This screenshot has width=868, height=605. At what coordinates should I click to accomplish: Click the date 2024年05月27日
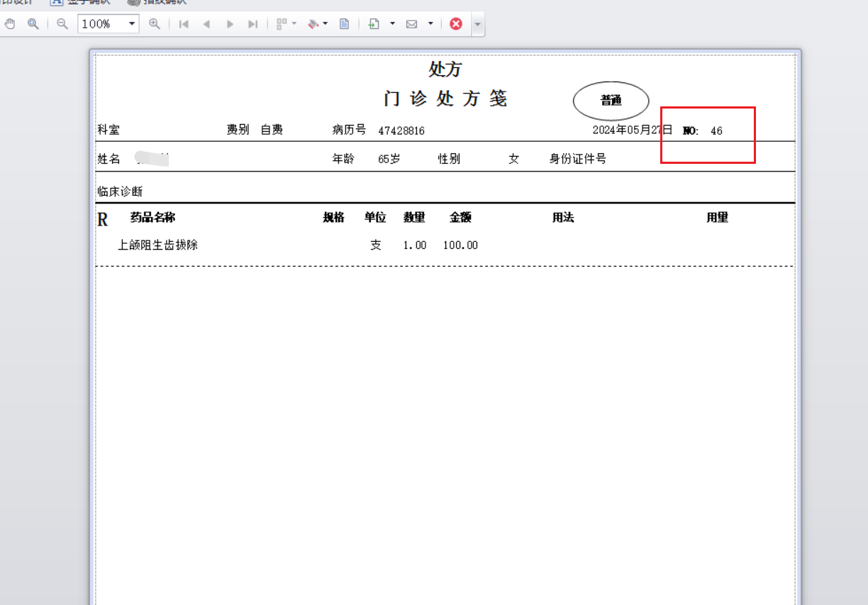633,130
